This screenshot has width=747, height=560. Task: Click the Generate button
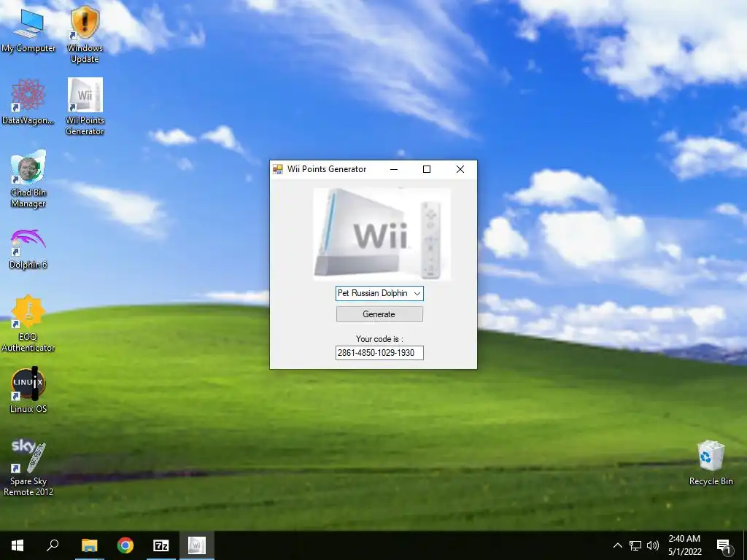coord(379,314)
